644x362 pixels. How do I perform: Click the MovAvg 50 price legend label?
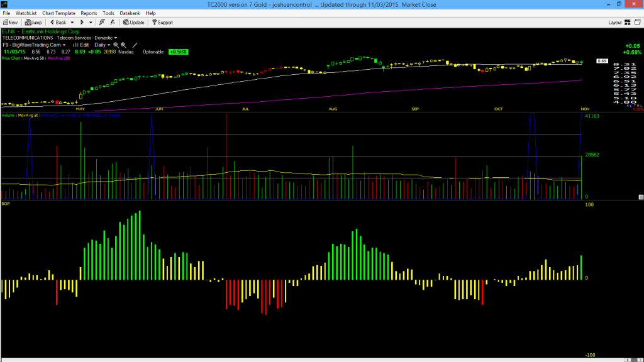(34, 58)
